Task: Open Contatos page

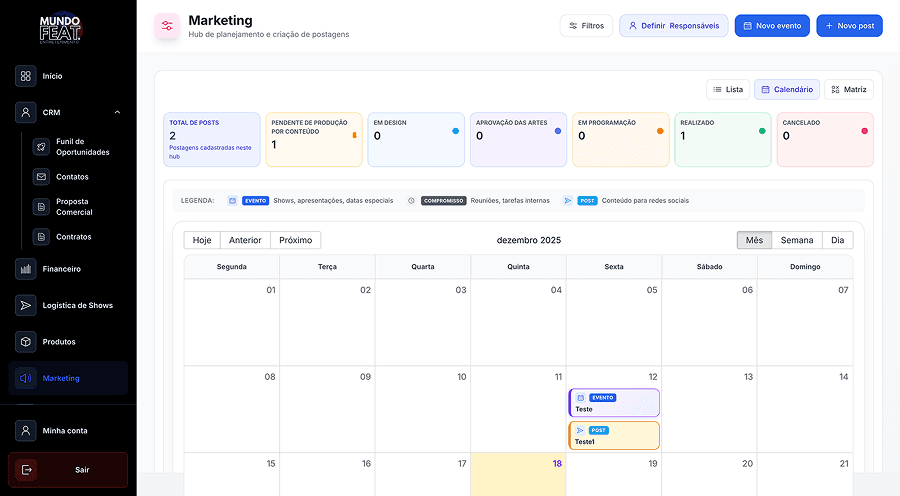Action: click(72, 177)
